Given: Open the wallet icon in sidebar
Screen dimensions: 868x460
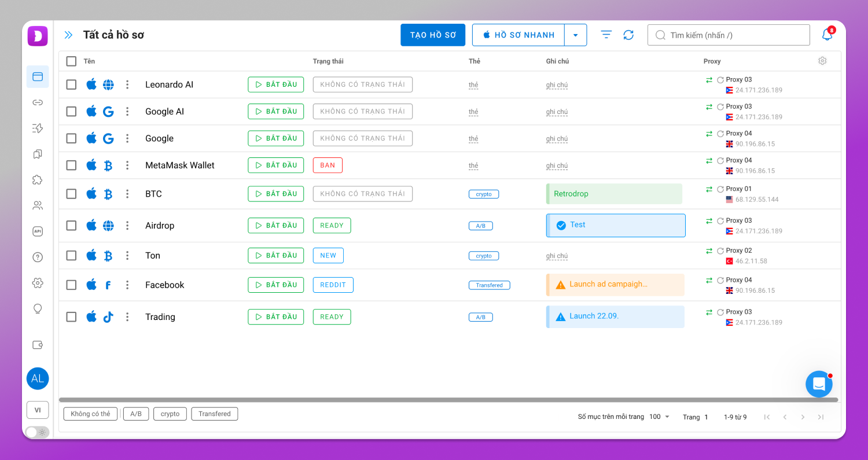Looking at the screenshot, I should pos(38,345).
